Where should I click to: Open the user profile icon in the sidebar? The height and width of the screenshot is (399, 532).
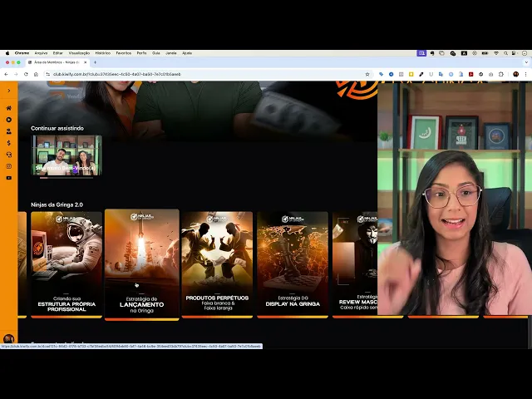tap(9, 131)
